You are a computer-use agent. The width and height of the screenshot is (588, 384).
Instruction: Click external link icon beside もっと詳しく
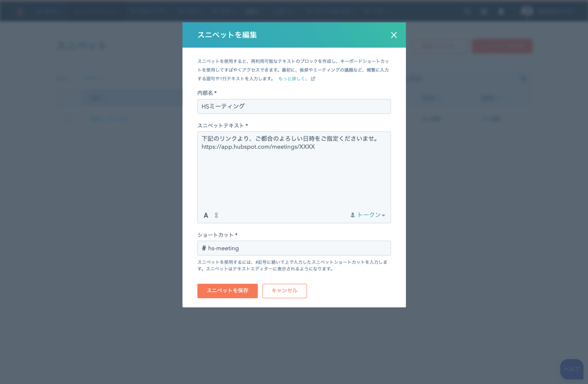(313, 79)
